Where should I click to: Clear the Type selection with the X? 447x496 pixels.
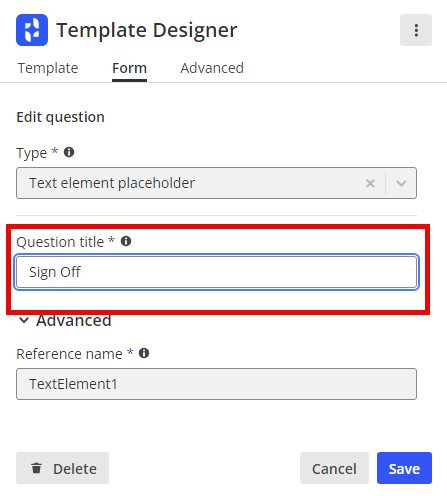(370, 183)
